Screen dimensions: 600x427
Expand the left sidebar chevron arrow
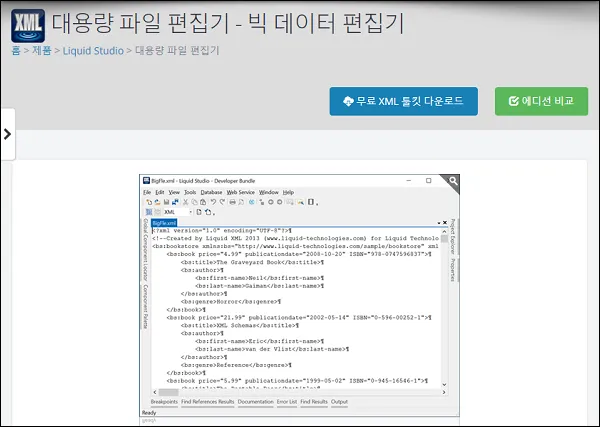tap(7, 134)
